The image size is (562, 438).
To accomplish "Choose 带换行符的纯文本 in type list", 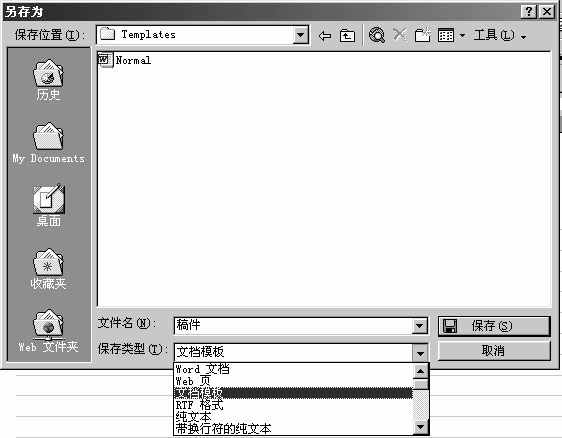I will click(294, 429).
